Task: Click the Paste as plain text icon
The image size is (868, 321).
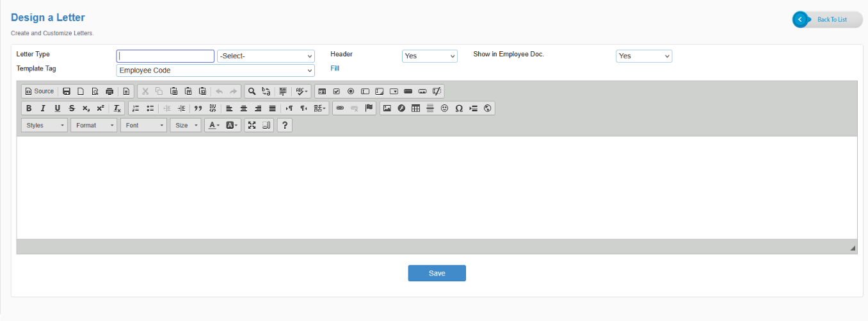Action: click(188, 92)
